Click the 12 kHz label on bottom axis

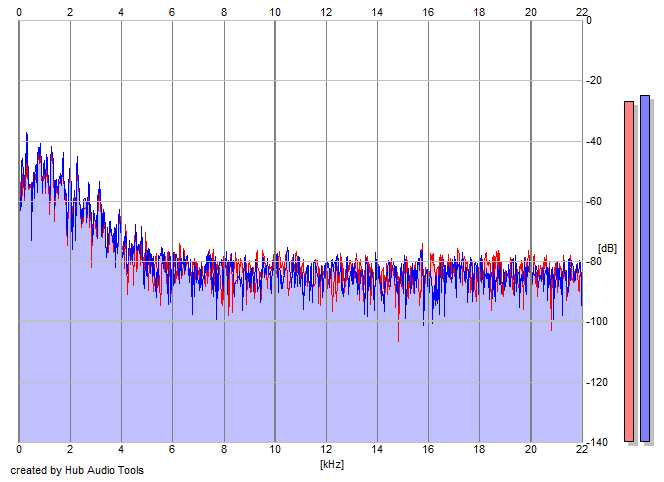[326, 449]
